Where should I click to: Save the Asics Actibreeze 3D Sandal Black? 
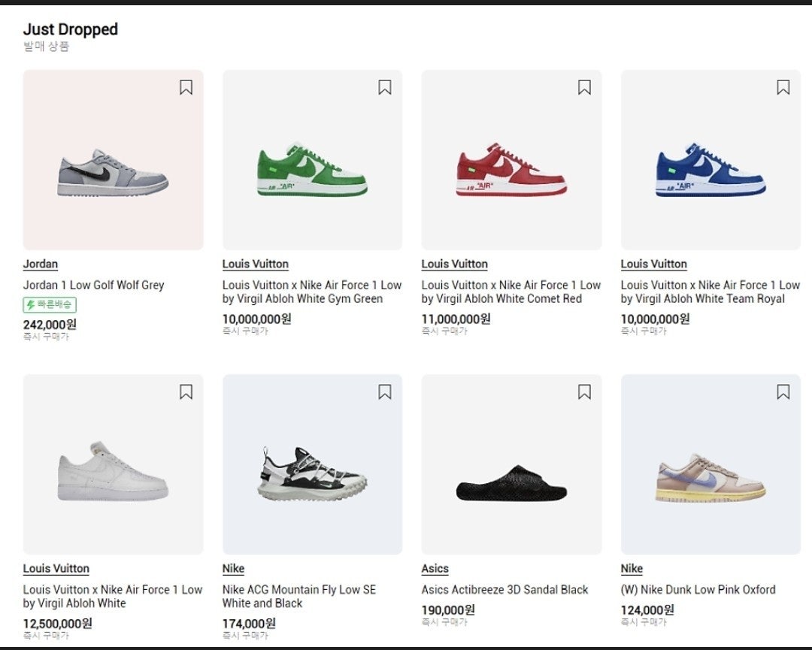point(584,392)
